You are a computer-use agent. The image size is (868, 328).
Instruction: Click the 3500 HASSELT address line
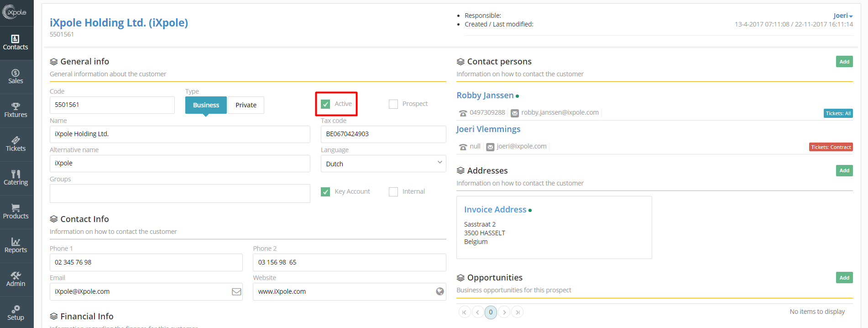pyautogui.click(x=485, y=233)
